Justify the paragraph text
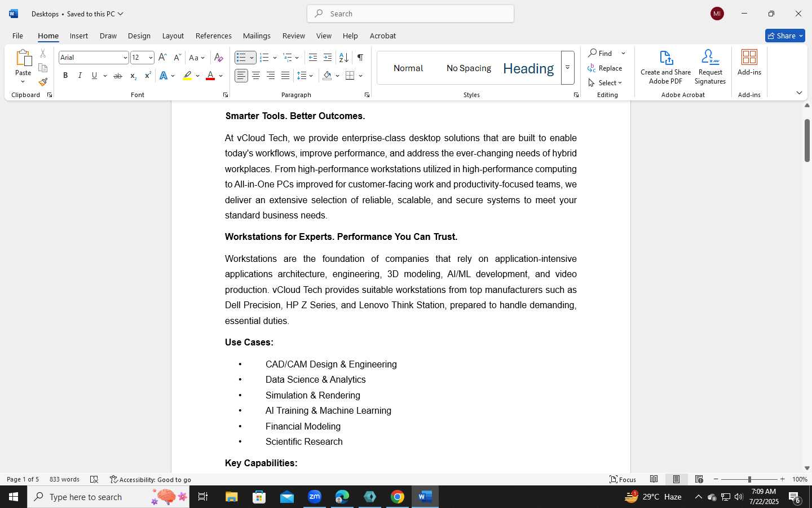 pyautogui.click(x=285, y=76)
